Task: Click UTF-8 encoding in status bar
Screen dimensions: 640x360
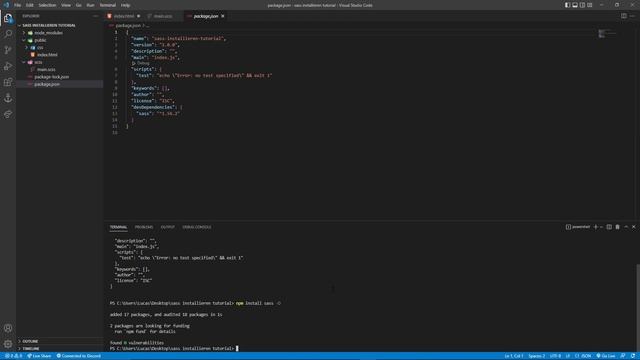Action: click(556, 356)
